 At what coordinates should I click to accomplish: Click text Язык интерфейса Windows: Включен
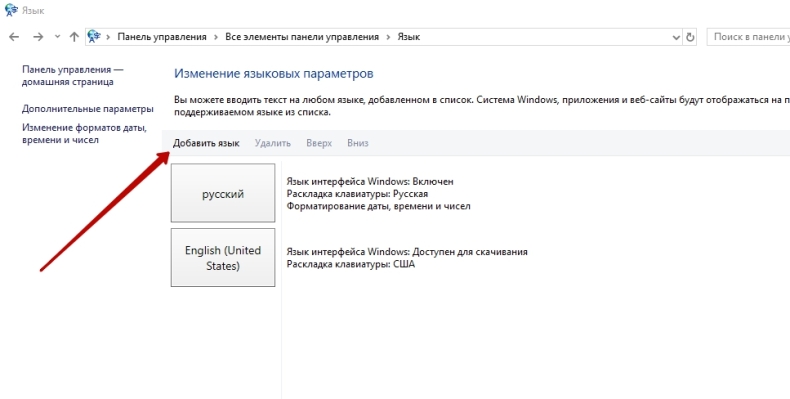(x=370, y=181)
